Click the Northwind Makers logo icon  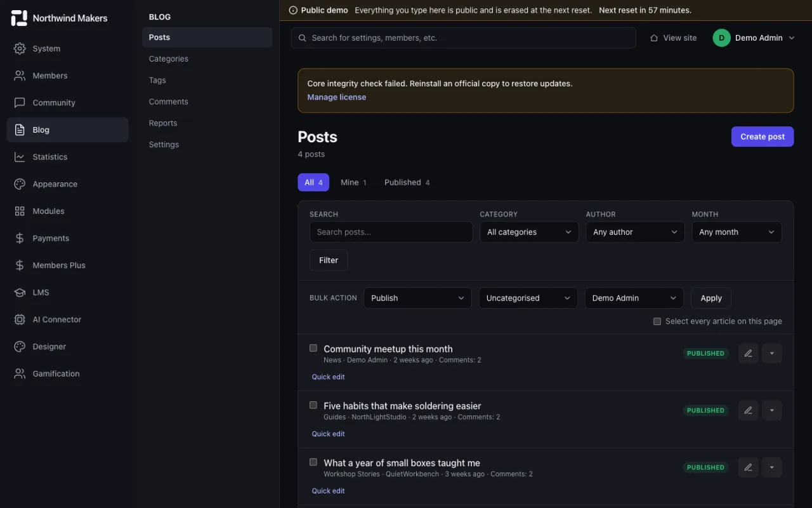[x=20, y=18]
